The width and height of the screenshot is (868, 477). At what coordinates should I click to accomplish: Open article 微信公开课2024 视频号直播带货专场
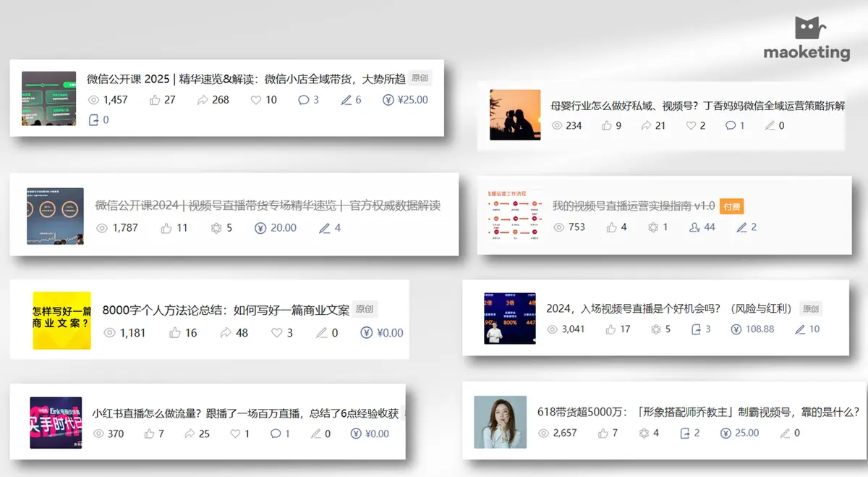(268, 206)
